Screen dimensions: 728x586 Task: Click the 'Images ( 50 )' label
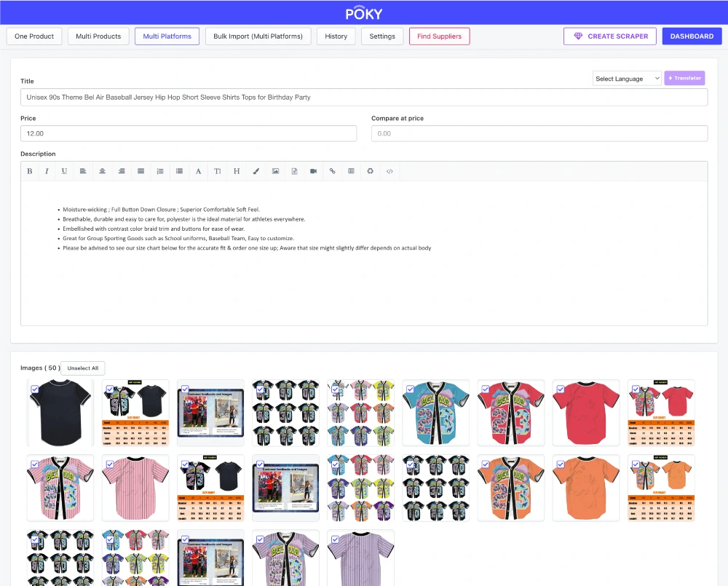[40, 368]
